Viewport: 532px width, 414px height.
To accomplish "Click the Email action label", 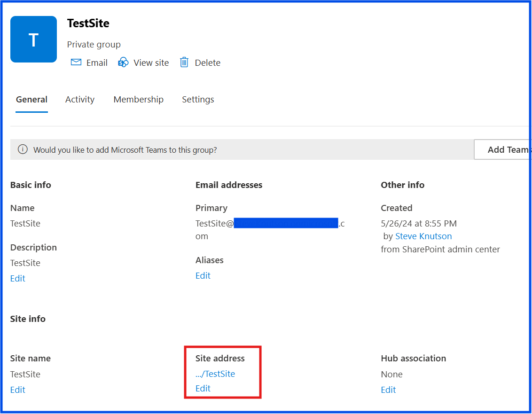I will 97,63.
